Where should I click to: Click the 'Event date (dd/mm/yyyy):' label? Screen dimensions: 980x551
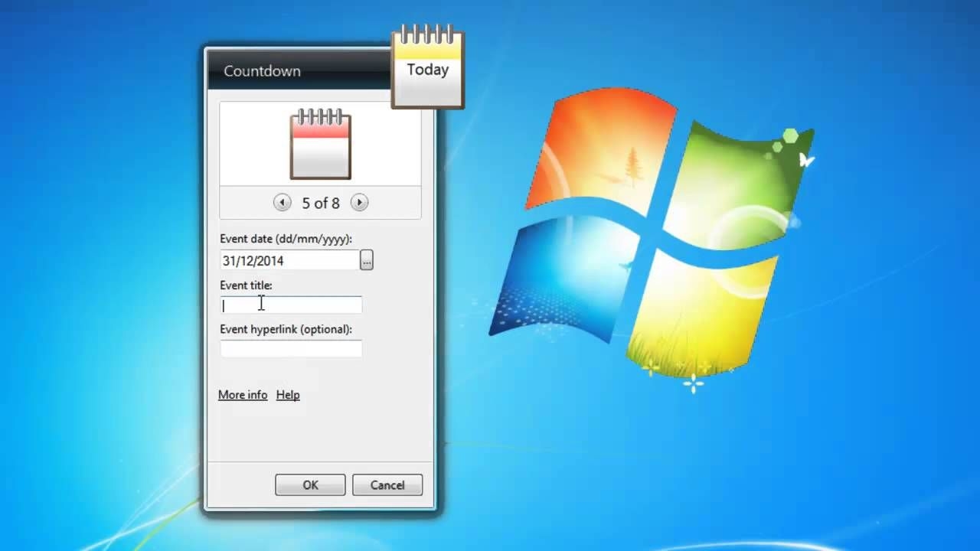coord(286,240)
